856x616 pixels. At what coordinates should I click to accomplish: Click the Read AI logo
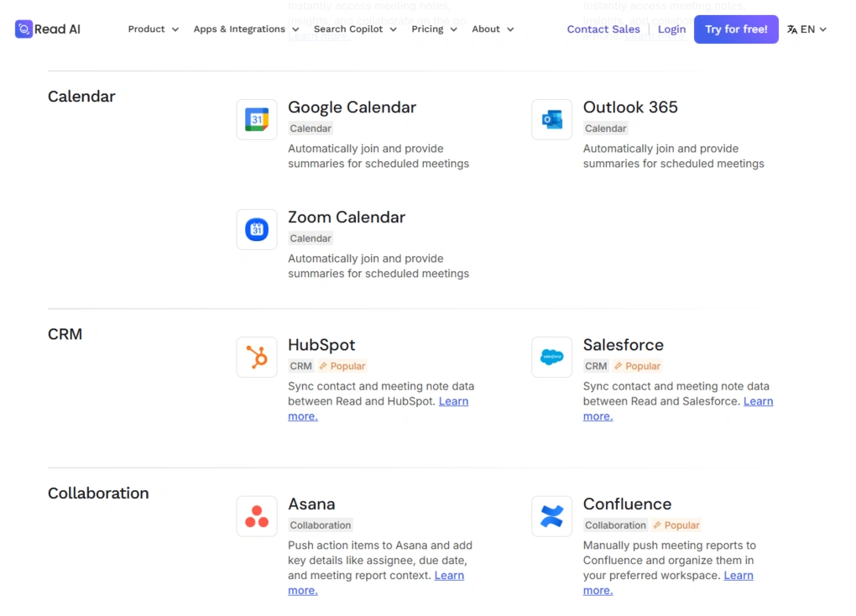click(x=47, y=29)
